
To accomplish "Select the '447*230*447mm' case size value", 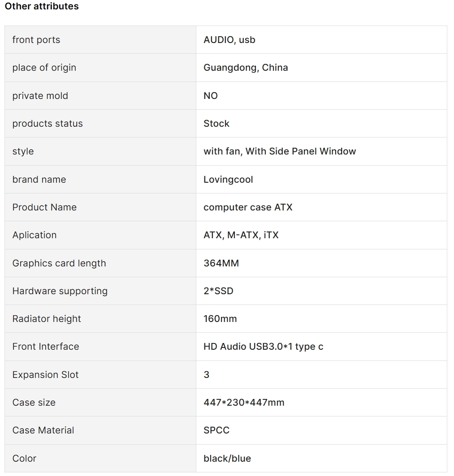I will click(x=244, y=402).
